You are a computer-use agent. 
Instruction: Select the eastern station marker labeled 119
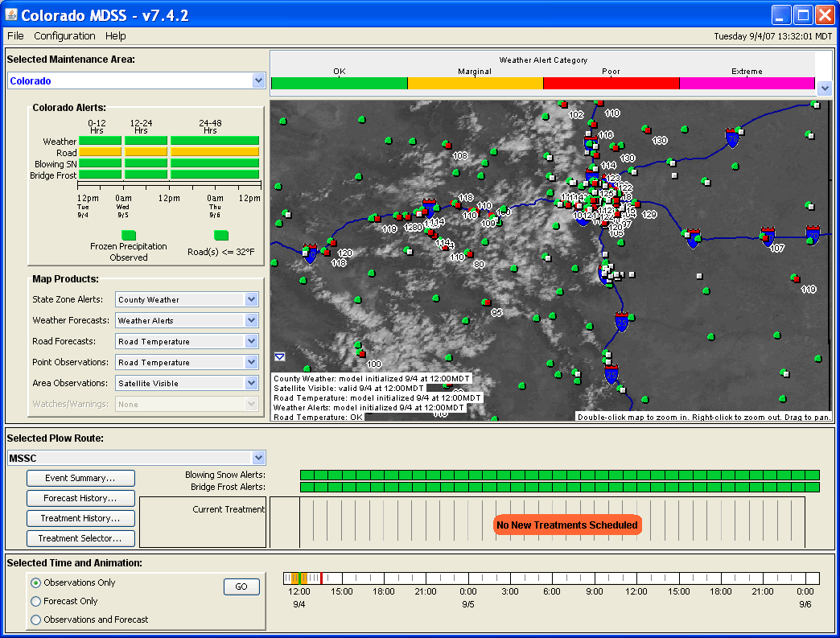(x=795, y=278)
